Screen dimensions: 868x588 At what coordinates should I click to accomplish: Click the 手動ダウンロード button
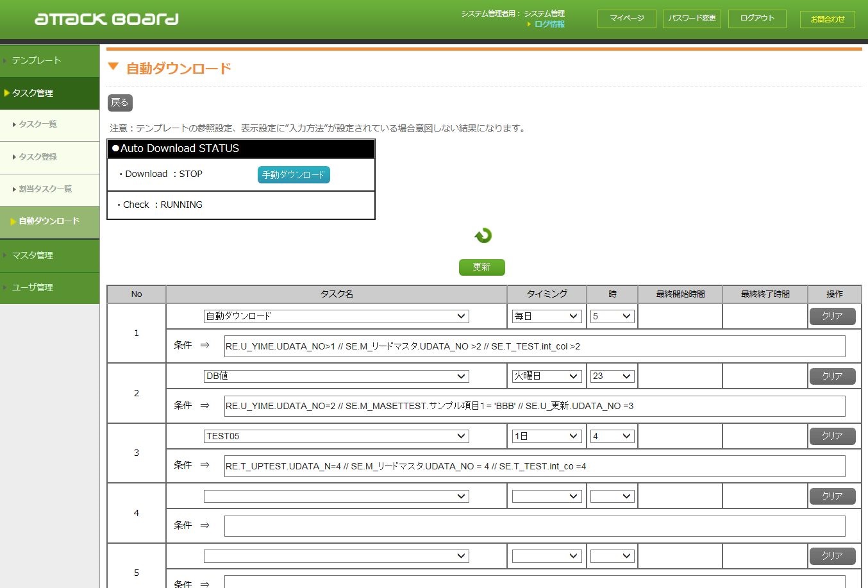tap(294, 175)
